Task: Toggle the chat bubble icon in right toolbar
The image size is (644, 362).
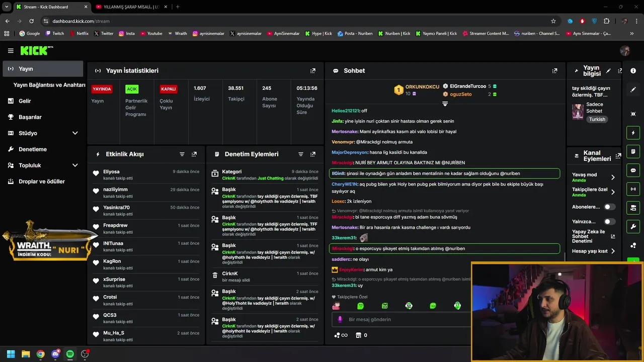Action: coord(633,170)
